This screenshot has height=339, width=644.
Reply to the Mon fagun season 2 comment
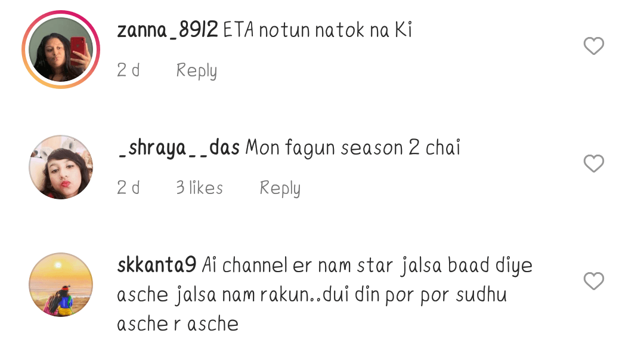(x=280, y=189)
